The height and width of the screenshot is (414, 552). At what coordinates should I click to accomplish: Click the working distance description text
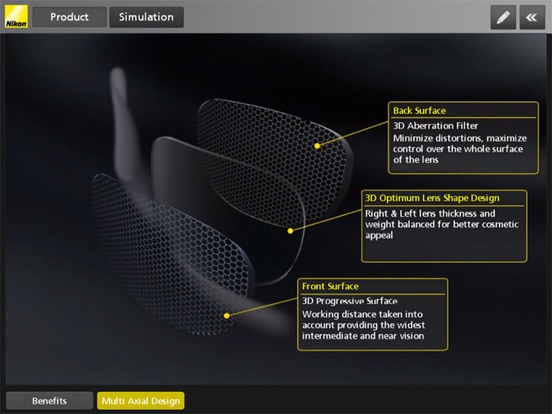click(x=363, y=325)
